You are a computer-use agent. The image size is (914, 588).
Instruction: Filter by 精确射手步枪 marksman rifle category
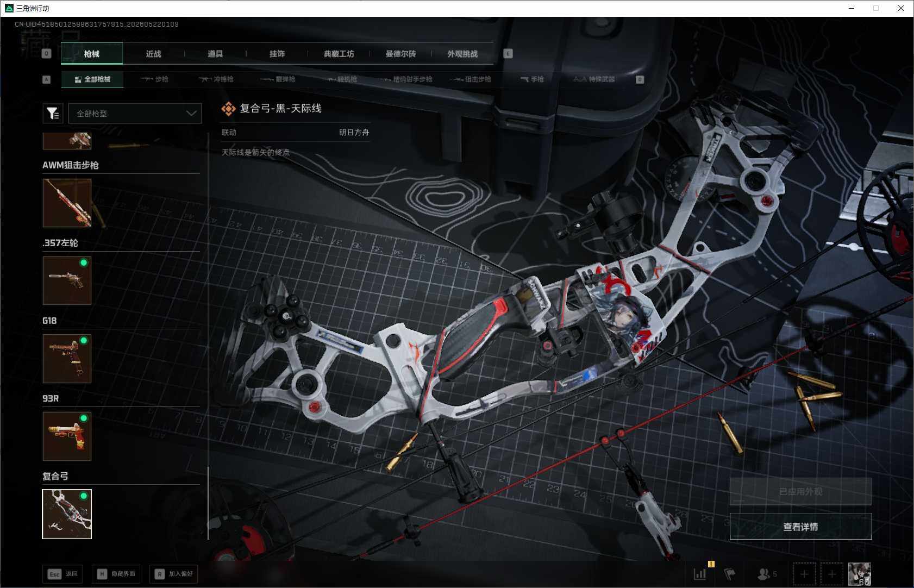click(406, 79)
